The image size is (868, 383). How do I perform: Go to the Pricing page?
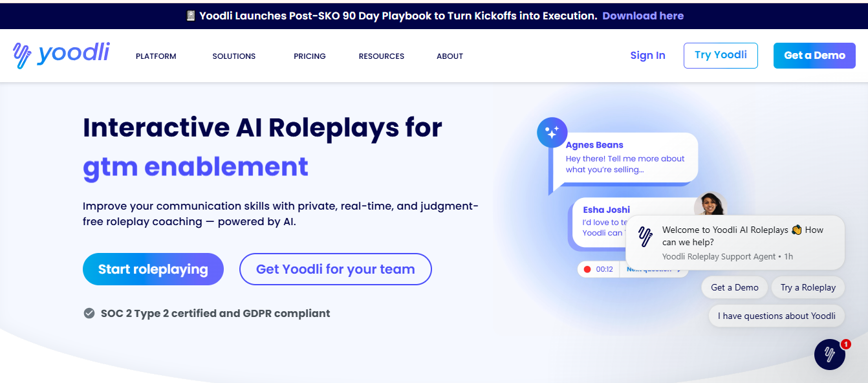[x=310, y=56]
